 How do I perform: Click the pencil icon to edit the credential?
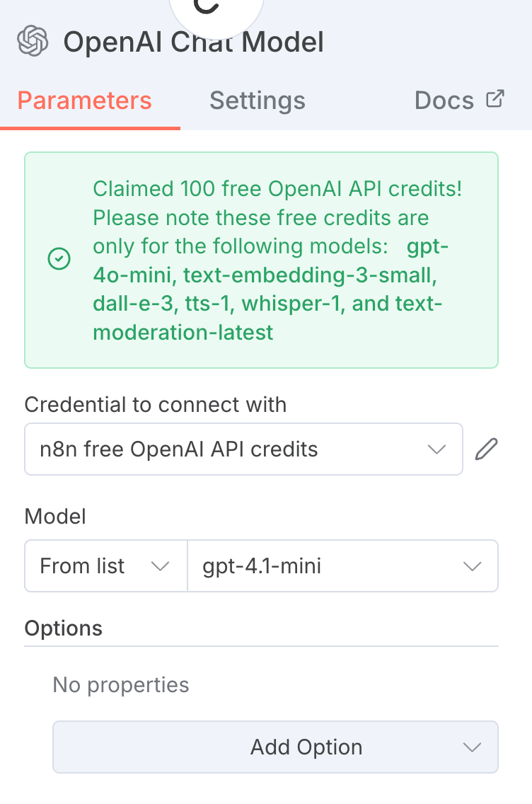[x=487, y=449]
